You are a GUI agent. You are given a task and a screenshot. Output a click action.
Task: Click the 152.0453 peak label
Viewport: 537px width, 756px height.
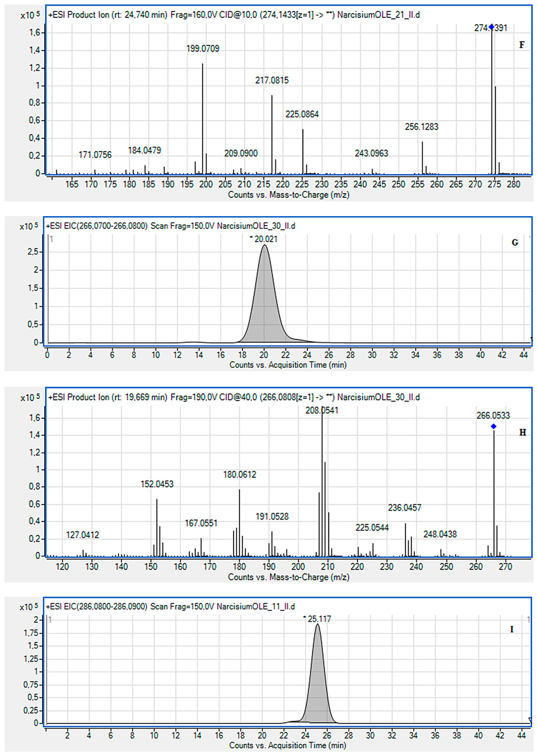tap(157, 484)
